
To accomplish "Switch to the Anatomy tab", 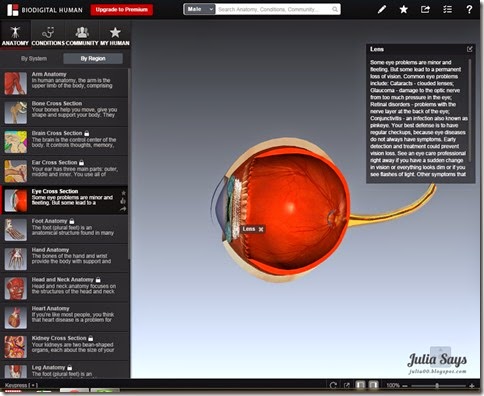I will tap(15, 35).
